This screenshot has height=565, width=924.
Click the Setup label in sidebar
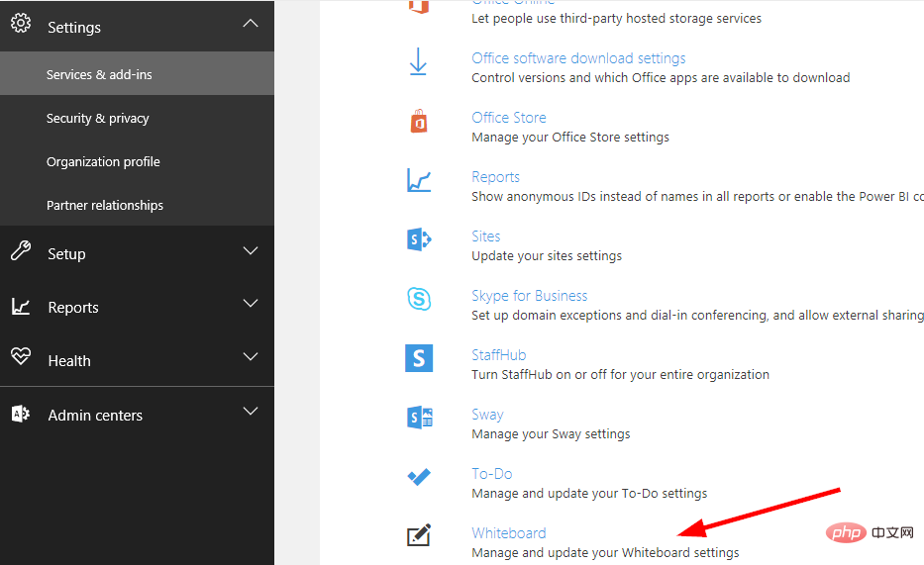click(x=66, y=254)
